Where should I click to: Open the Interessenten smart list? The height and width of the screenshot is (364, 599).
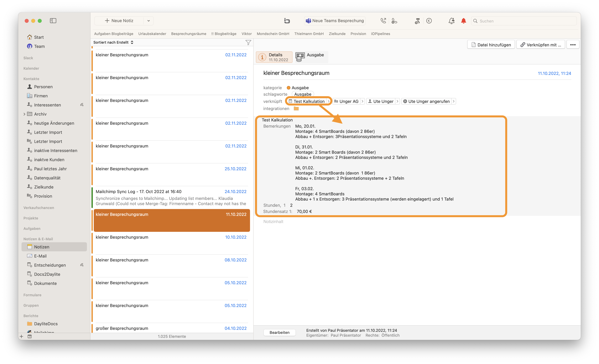(47, 105)
